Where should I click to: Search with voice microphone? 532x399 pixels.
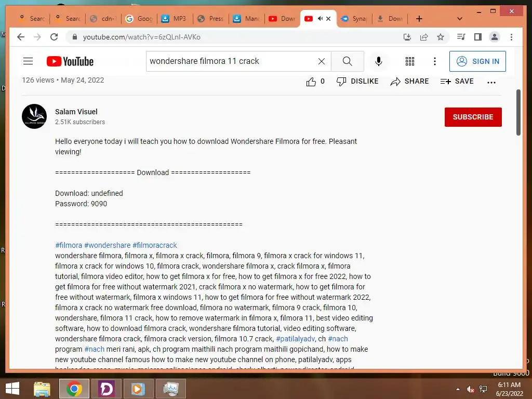tap(379, 61)
